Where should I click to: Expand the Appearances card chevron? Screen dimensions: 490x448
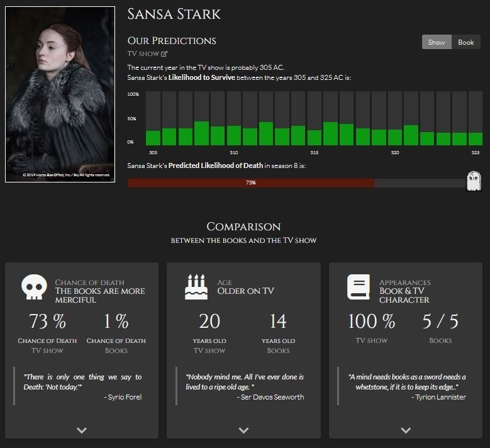pos(406,430)
